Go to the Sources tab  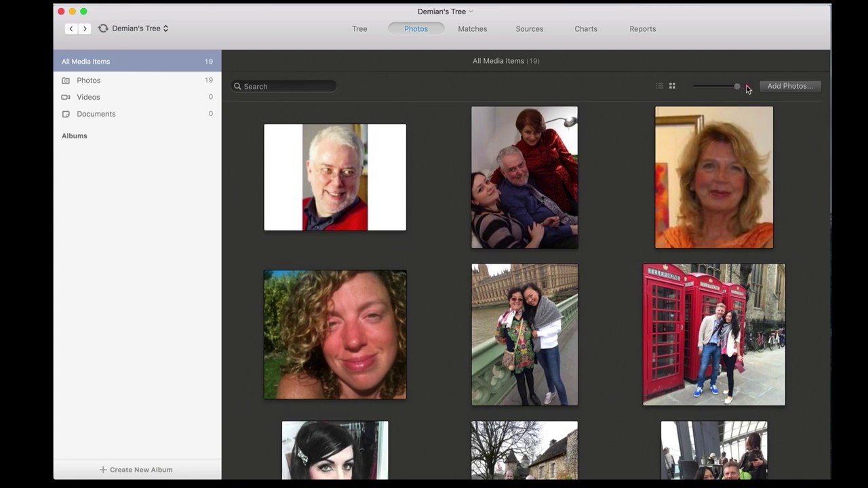coord(530,28)
